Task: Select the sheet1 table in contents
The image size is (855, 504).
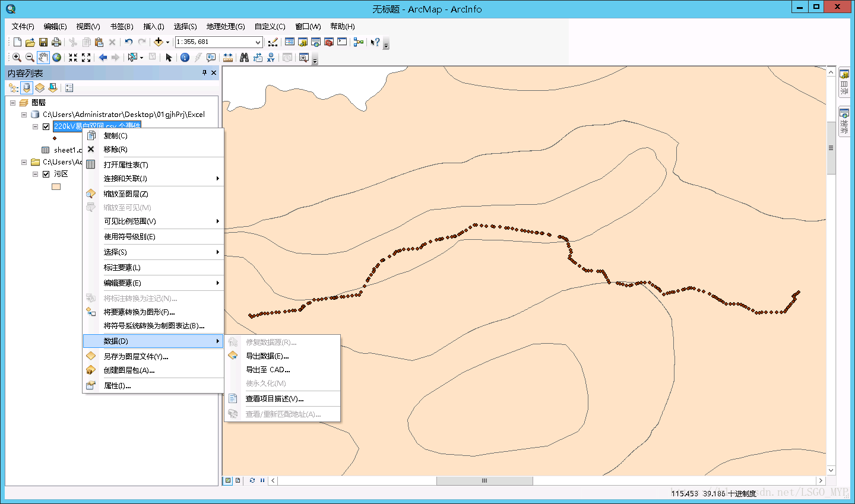Action: (68, 150)
